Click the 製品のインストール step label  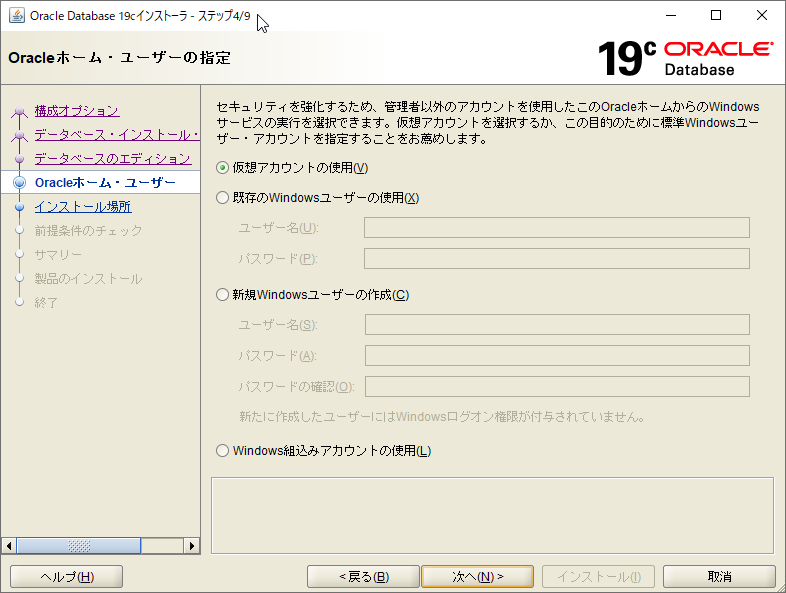[x=88, y=279]
